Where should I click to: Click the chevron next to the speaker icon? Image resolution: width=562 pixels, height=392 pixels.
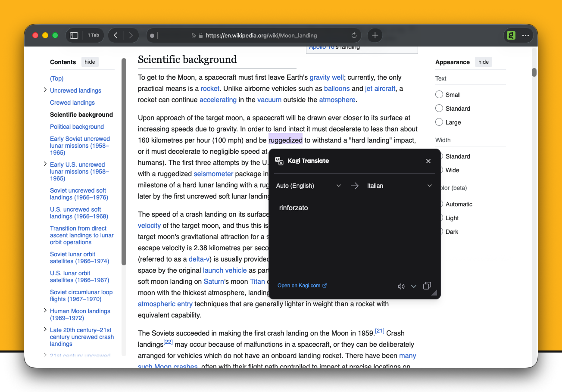point(413,286)
